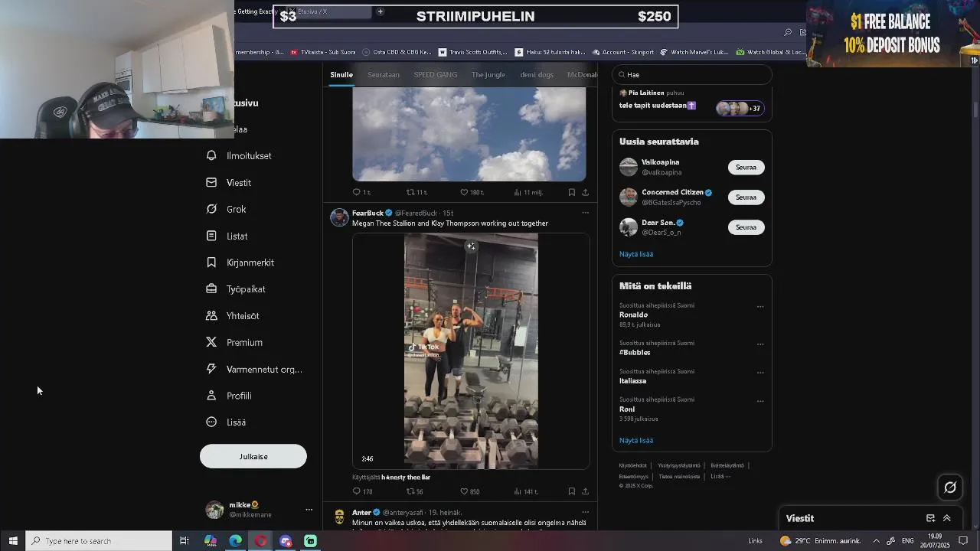Open Pia Laitinen live space card
The width and height of the screenshot is (980, 551).
coord(692,102)
